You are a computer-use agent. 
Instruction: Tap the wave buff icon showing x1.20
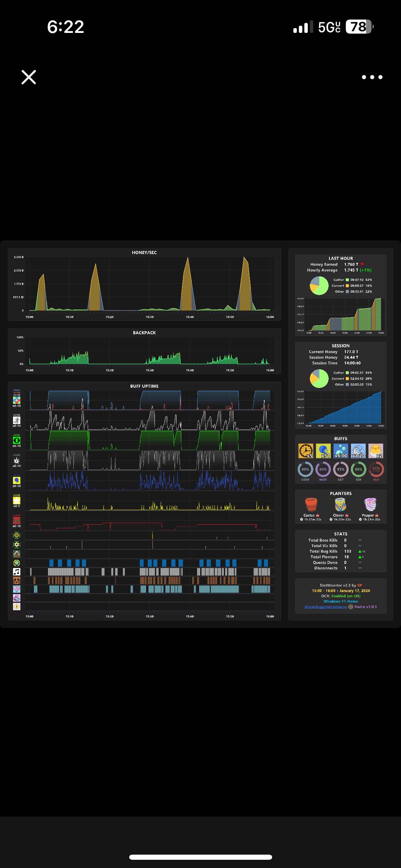(x=358, y=451)
